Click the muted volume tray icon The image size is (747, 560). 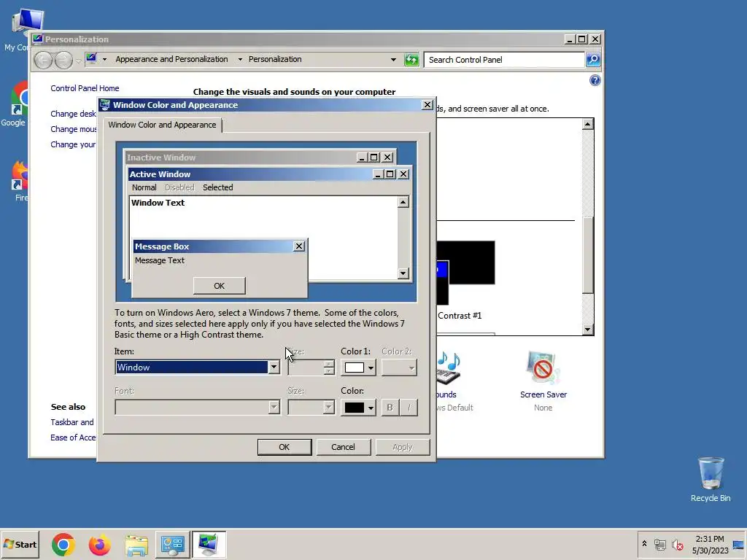tap(677, 544)
